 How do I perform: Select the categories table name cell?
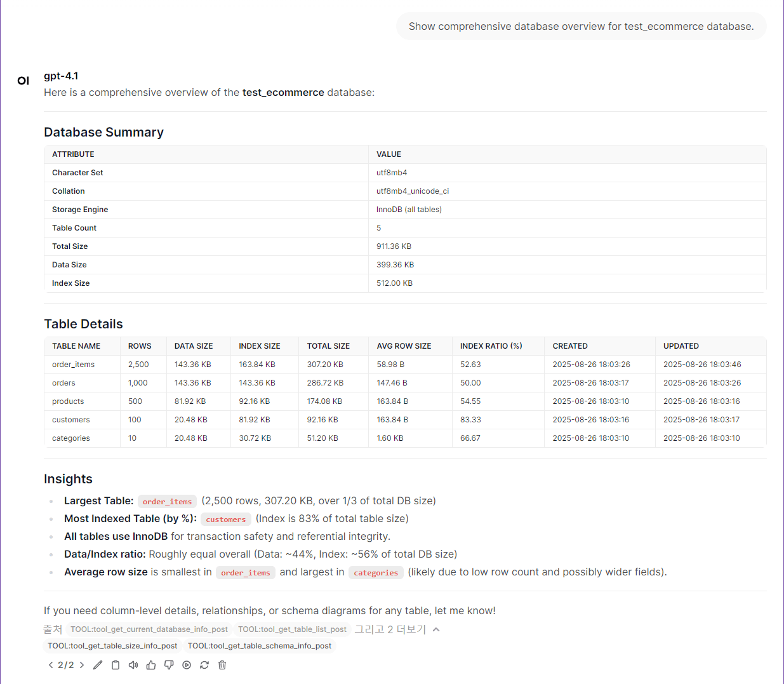[x=83, y=438]
